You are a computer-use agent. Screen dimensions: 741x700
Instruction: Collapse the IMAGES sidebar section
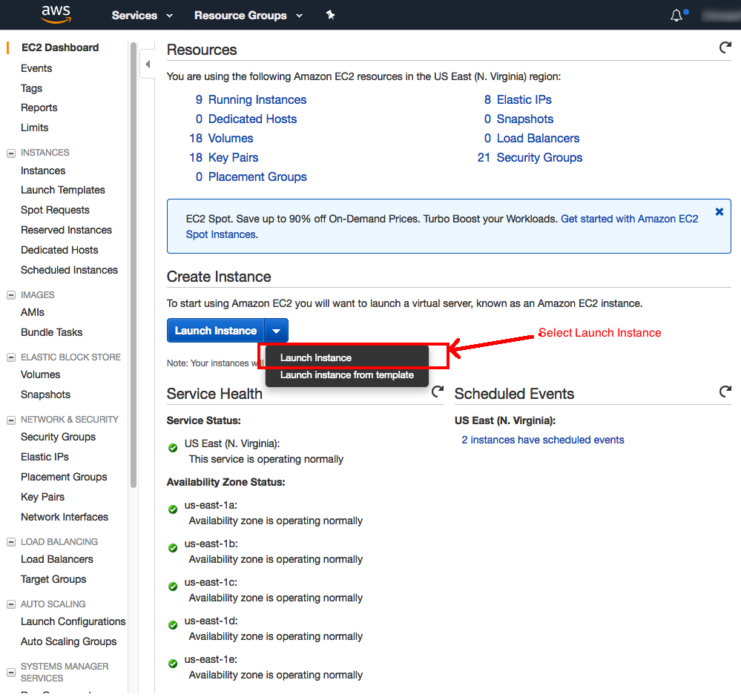point(11,295)
